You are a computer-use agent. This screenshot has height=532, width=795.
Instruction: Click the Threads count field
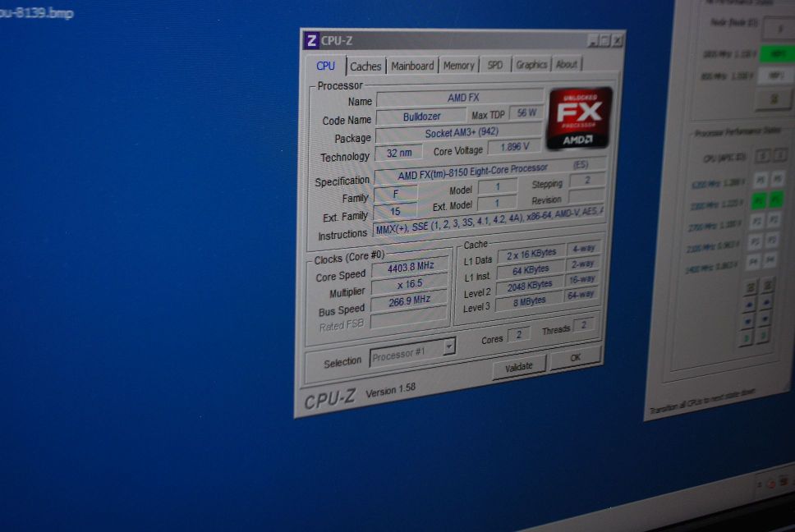584,325
